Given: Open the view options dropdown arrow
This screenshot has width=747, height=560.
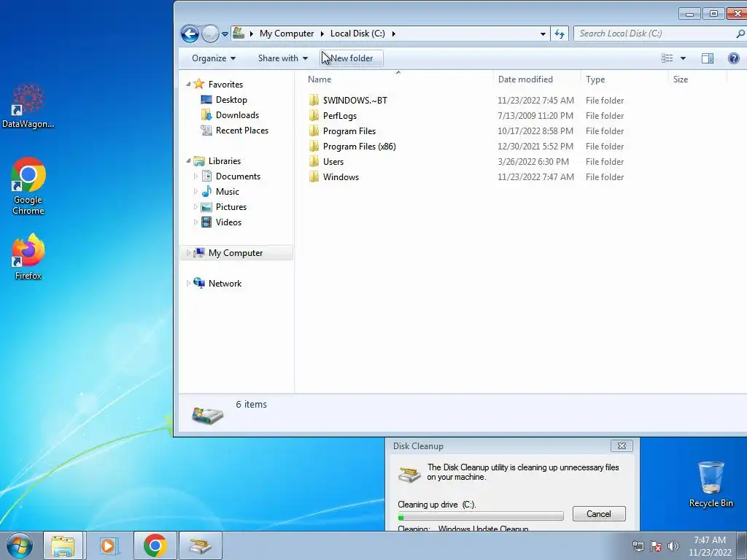Looking at the screenshot, I should click(683, 58).
